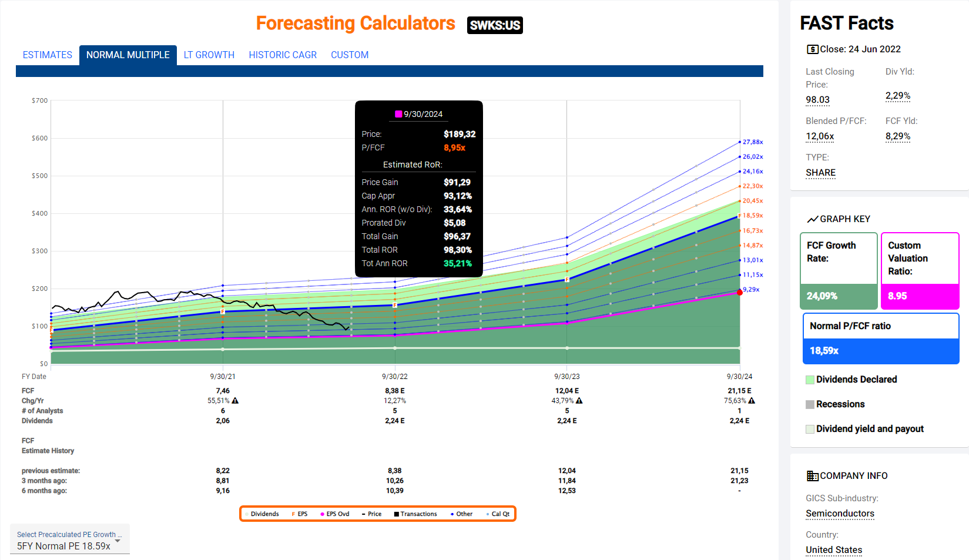This screenshot has width=969, height=560.
Task: Switch to the ESTIMATES tab
Action: pos(48,55)
